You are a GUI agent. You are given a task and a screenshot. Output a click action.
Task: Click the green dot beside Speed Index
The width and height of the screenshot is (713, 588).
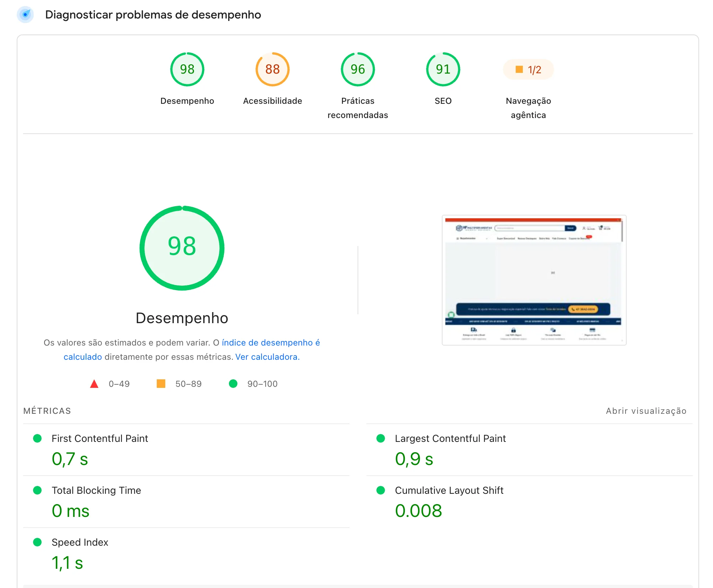coord(37,542)
